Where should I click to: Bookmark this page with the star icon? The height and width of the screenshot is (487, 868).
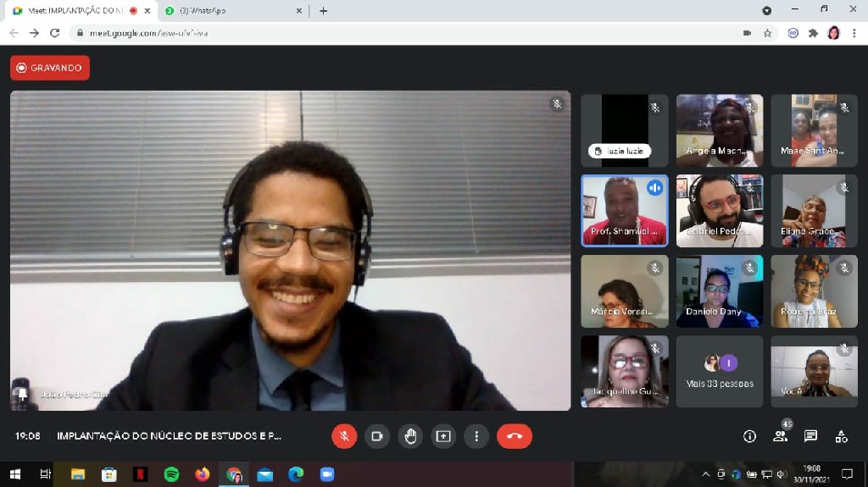[767, 33]
